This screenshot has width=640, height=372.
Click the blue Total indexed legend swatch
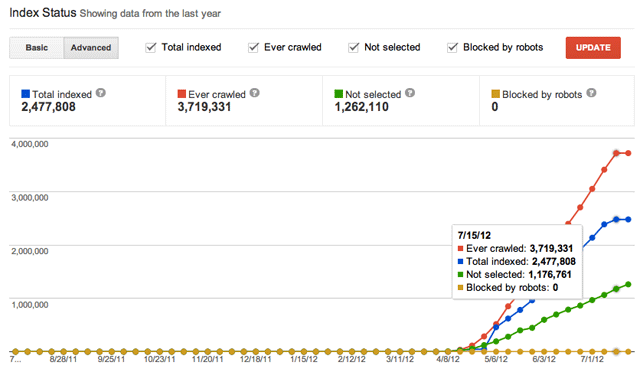(x=25, y=94)
